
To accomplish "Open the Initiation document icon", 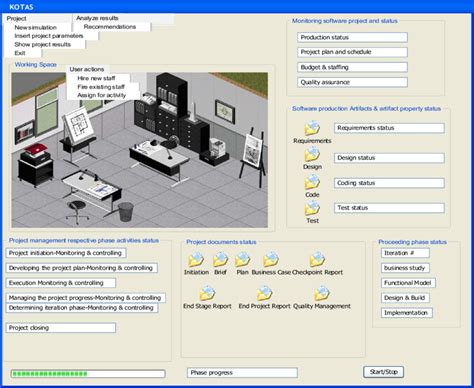I will click(x=196, y=260).
